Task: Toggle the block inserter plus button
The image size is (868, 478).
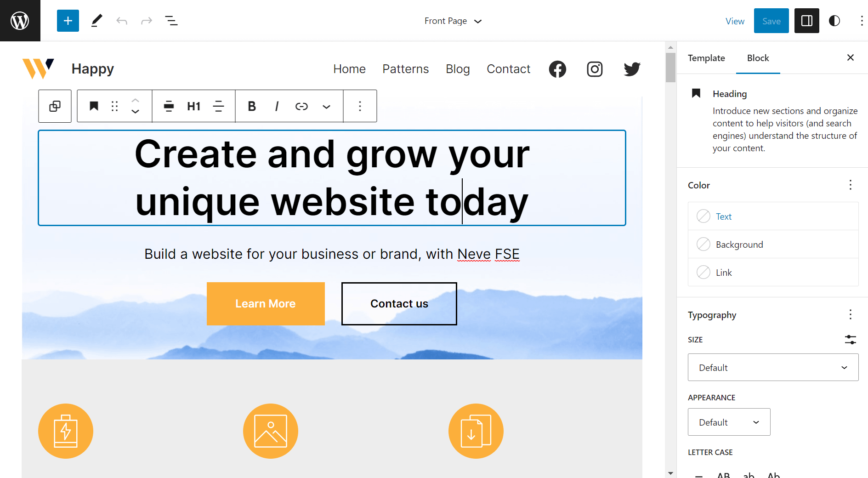Action: [68, 21]
